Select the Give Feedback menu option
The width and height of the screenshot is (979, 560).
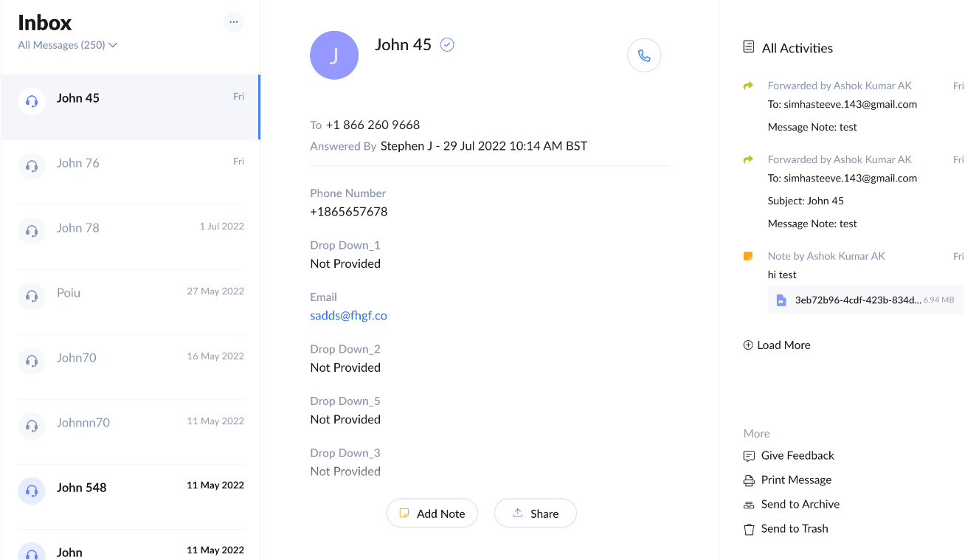(x=797, y=455)
